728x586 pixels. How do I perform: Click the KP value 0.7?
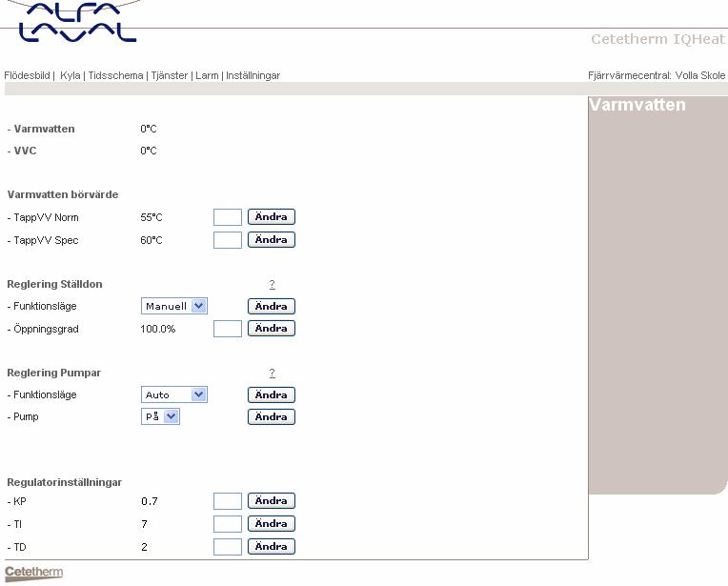click(150, 501)
